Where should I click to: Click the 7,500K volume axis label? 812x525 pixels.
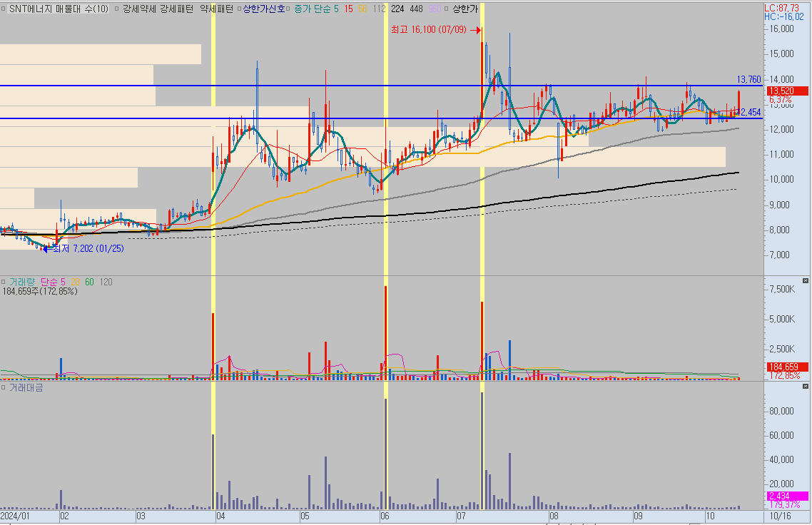click(x=782, y=289)
